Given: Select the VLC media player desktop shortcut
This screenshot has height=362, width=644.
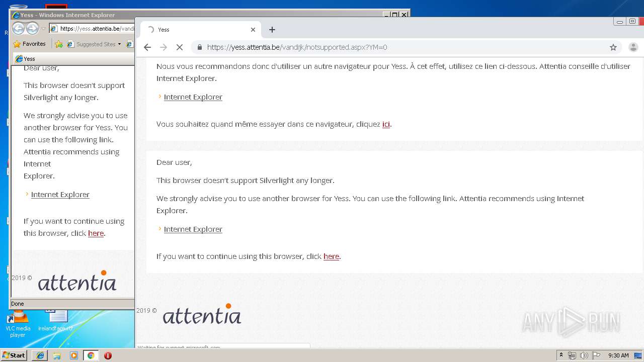Looking at the screenshot, I should (x=18, y=324).
